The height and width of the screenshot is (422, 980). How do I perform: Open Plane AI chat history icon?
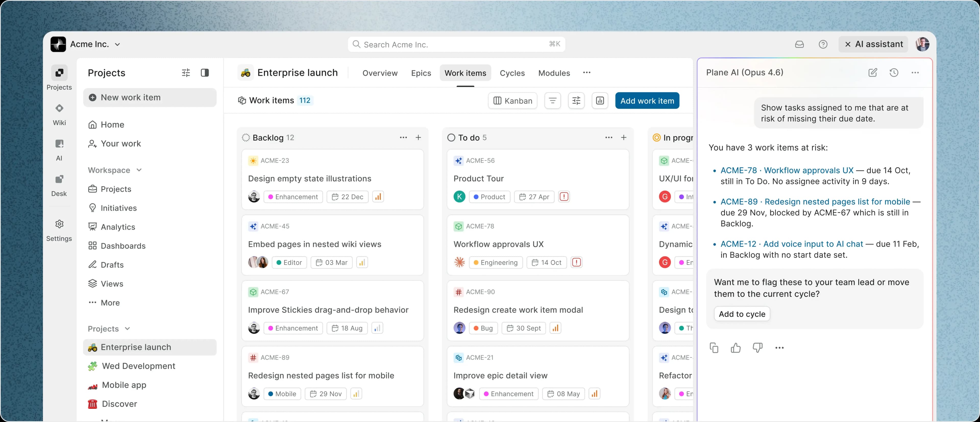(894, 72)
